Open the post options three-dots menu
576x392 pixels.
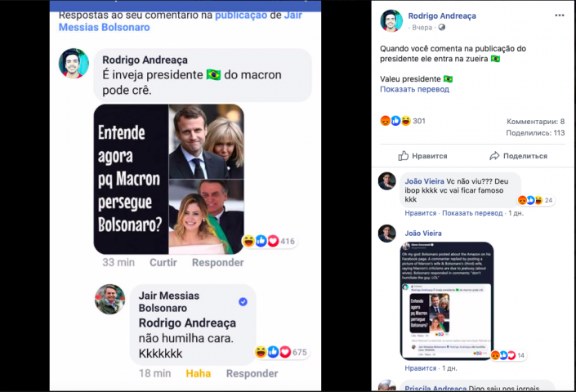pyautogui.click(x=559, y=16)
